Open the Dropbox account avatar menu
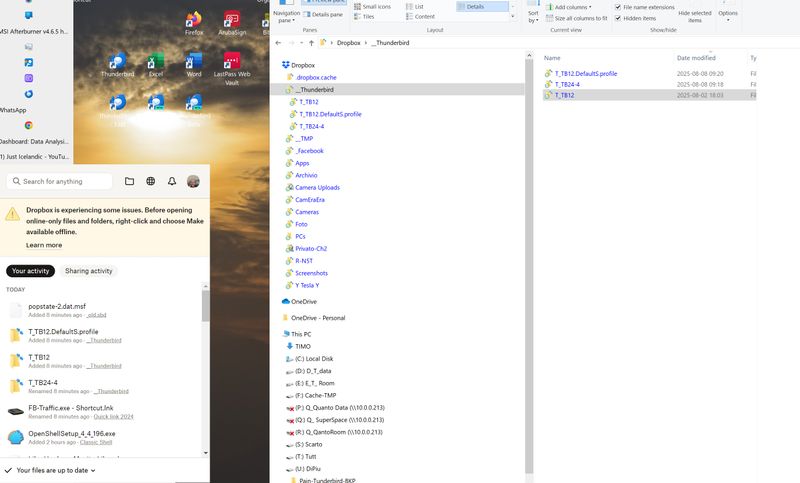The image size is (800, 483). pyautogui.click(x=193, y=181)
